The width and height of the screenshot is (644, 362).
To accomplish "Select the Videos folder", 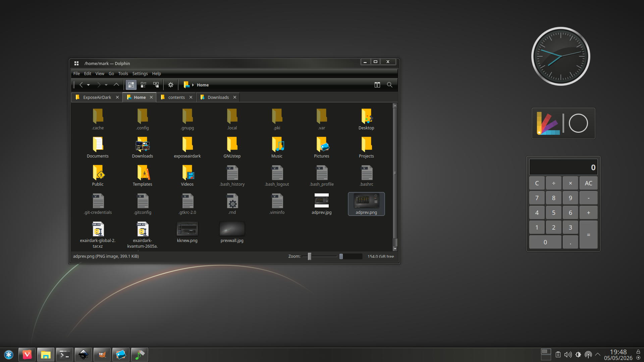I will coord(187,176).
